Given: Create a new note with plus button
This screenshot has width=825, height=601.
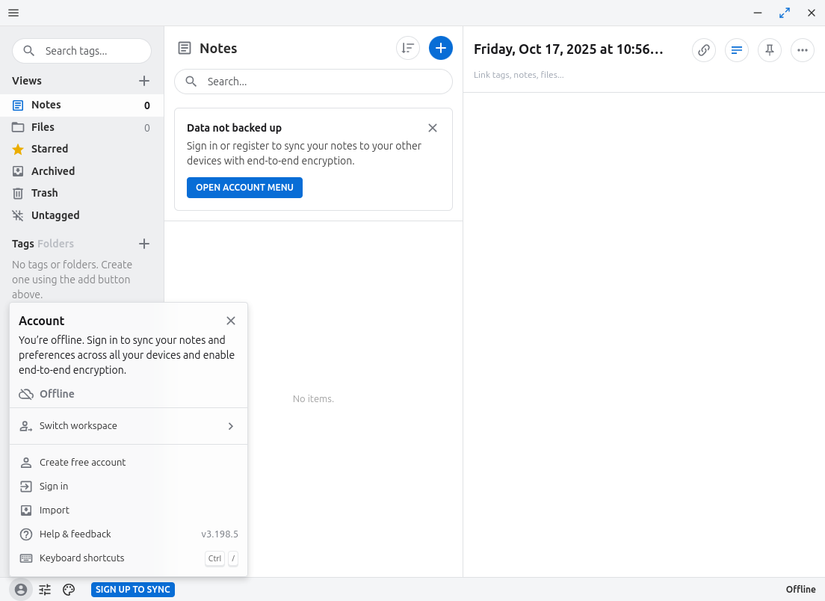Looking at the screenshot, I should (x=440, y=48).
